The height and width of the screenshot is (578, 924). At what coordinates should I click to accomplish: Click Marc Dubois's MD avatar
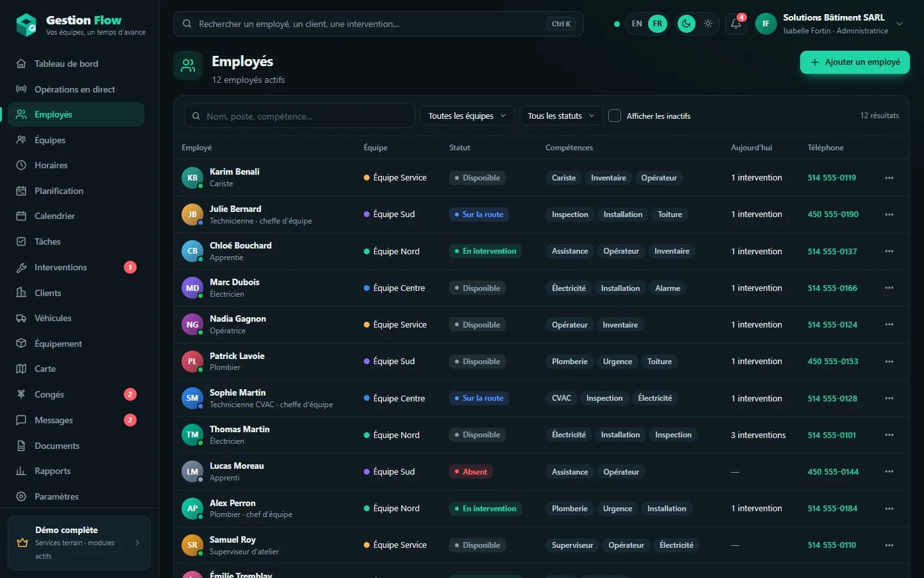pyautogui.click(x=193, y=288)
